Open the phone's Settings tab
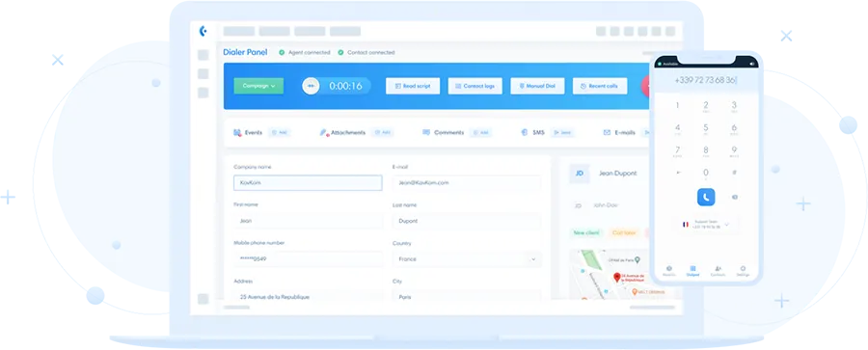The image size is (868, 350). click(x=743, y=270)
